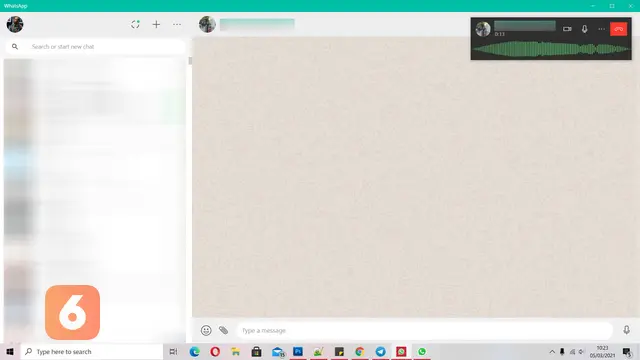The height and width of the screenshot is (360, 640).
Task: Launch Opera browser from the taskbar
Action: click(x=215, y=351)
